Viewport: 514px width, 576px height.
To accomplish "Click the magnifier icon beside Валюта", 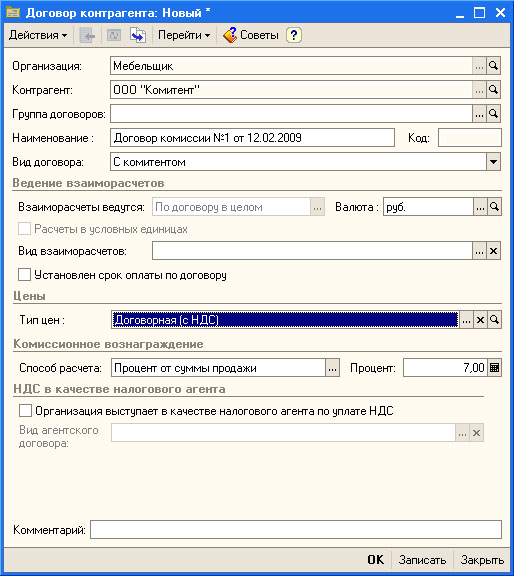I will click(495, 207).
